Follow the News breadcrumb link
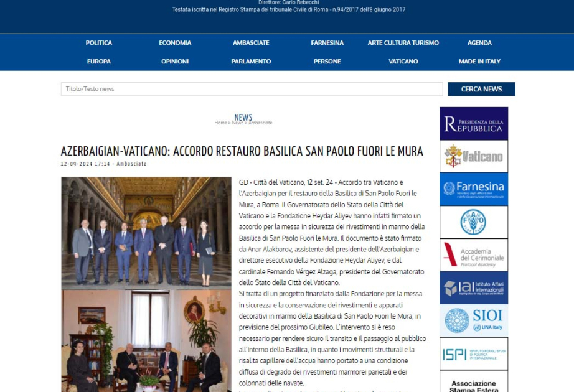 [238, 123]
